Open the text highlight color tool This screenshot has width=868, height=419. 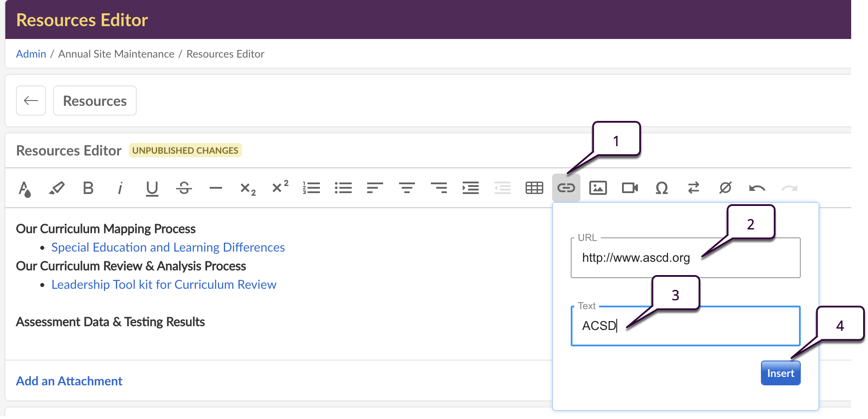click(57, 188)
